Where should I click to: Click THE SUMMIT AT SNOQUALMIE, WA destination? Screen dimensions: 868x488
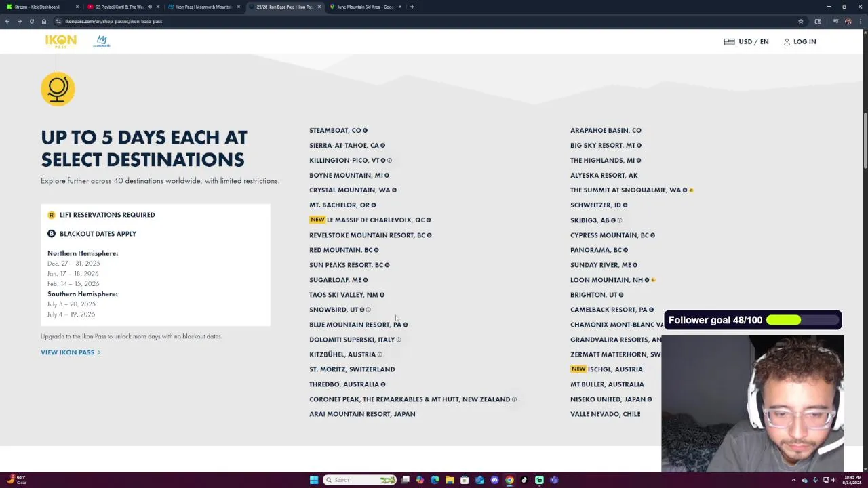625,190
